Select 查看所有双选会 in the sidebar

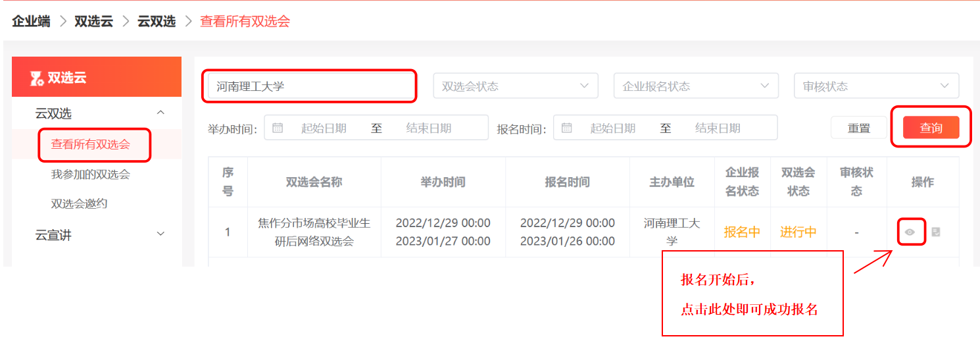coord(91,144)
